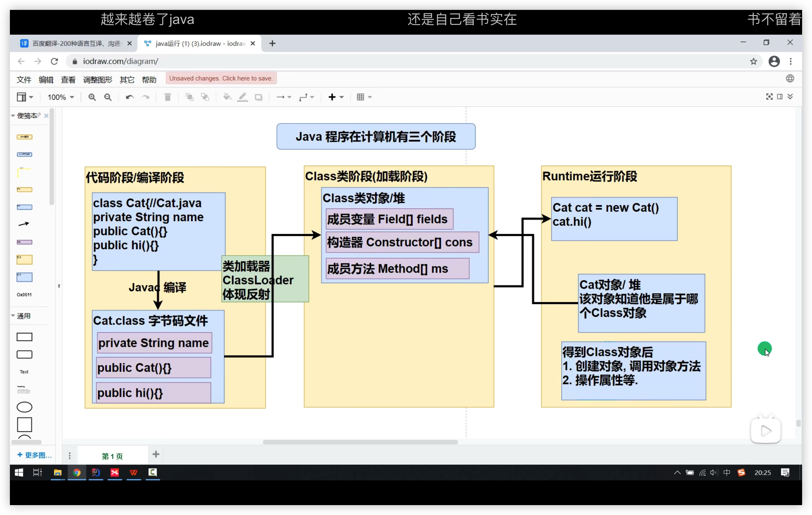Click the redo arrow icon
The height and width of the screenshot is (515, 812).
coord(145,97)
